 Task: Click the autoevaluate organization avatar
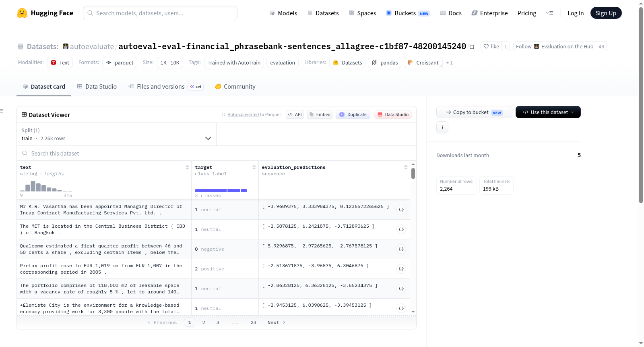pos(66,46)
